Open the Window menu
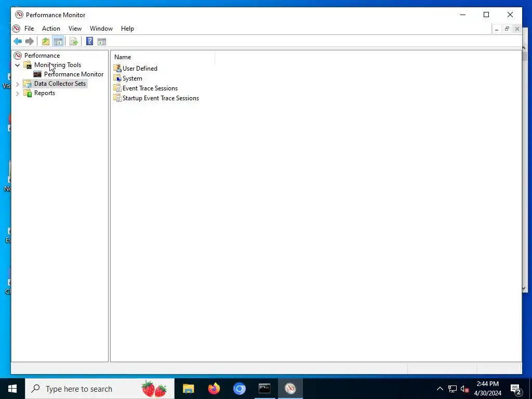 101,29
